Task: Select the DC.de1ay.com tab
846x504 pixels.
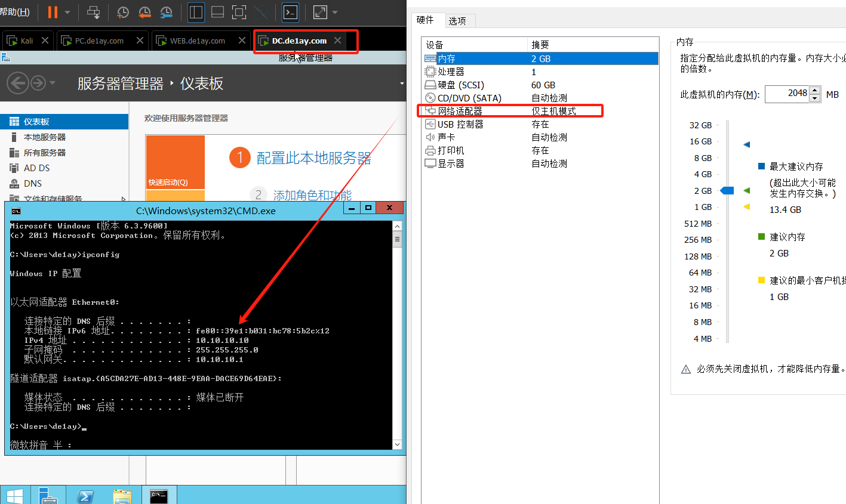Action: pyautogui.click(x=300, y=41)
